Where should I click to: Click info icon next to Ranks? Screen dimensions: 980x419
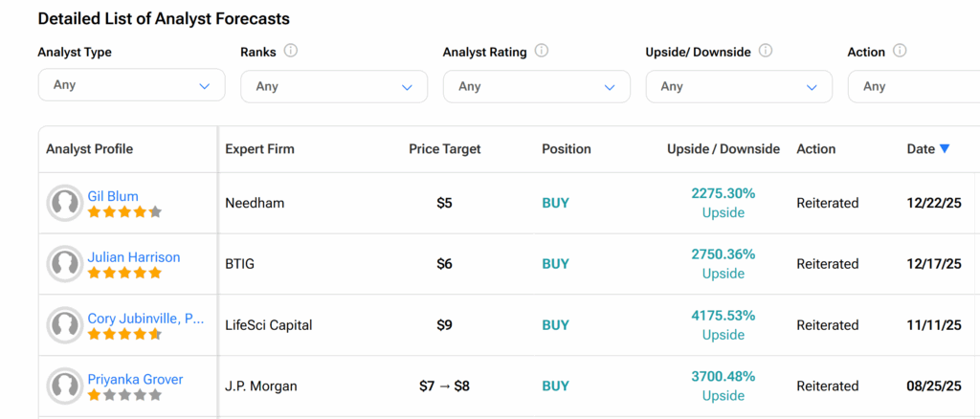[291, 52]
